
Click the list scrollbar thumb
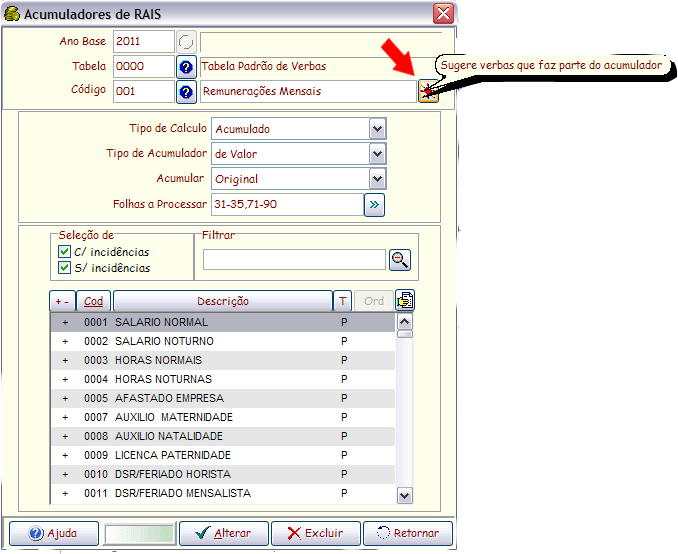[405, 334]
